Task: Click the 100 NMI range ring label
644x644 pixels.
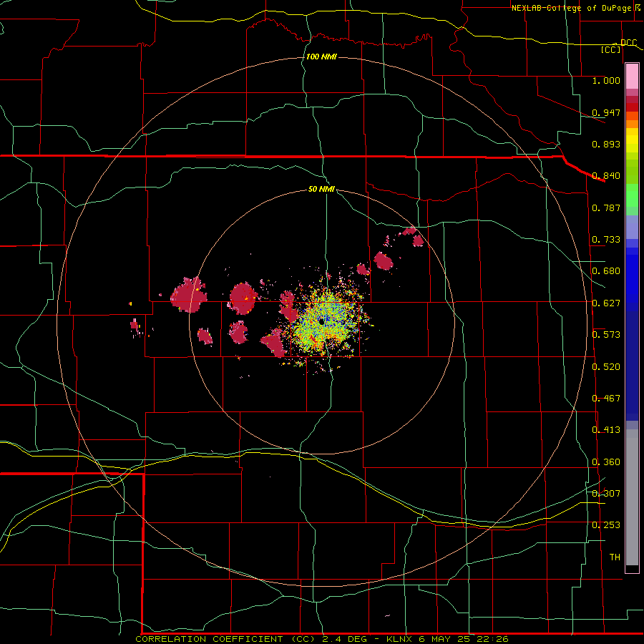Action: click(321, 57)
